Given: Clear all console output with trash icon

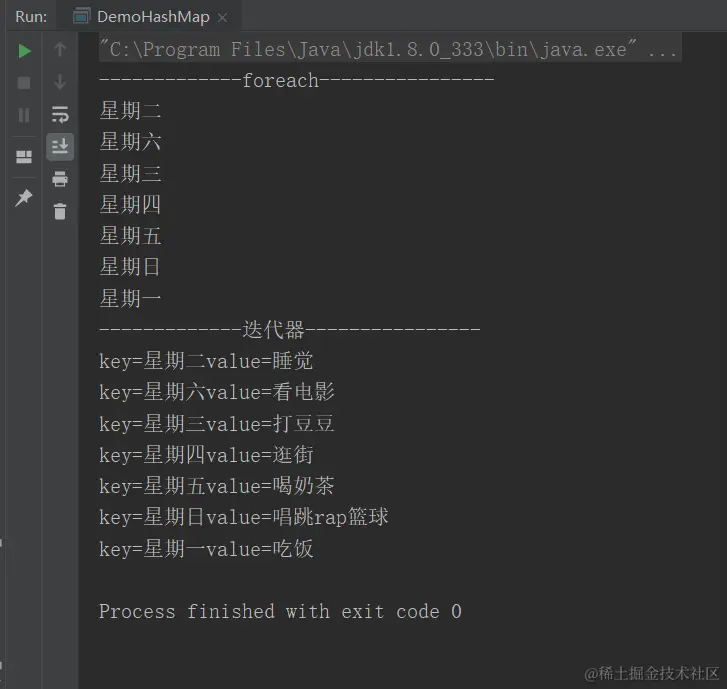Looking at the screenshot, I should [60, 211].
